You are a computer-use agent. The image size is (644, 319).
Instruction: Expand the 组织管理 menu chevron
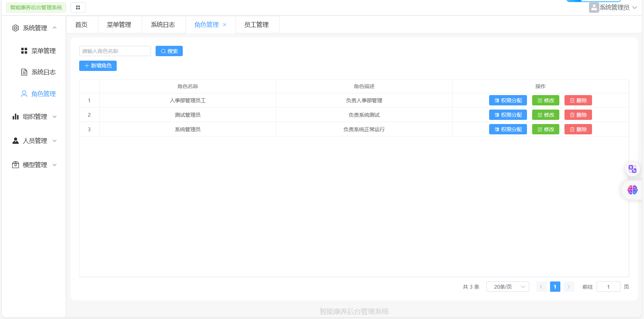click(54, 117)
